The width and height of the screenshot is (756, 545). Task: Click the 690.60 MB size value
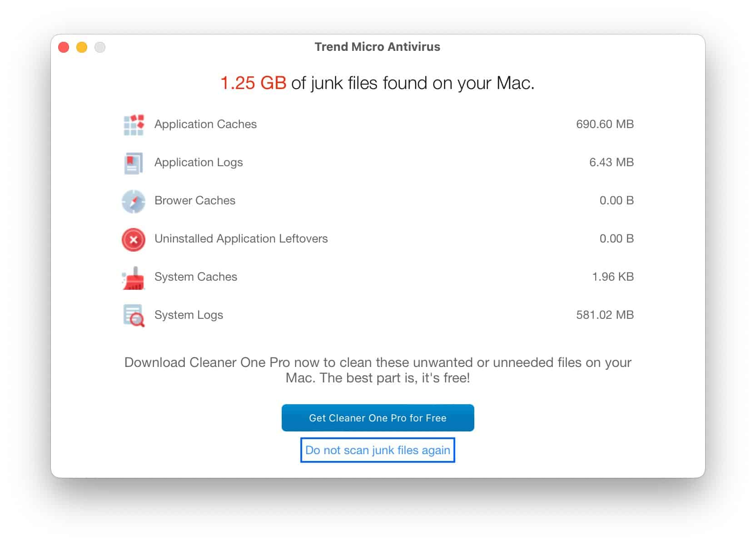click(605, 124)
